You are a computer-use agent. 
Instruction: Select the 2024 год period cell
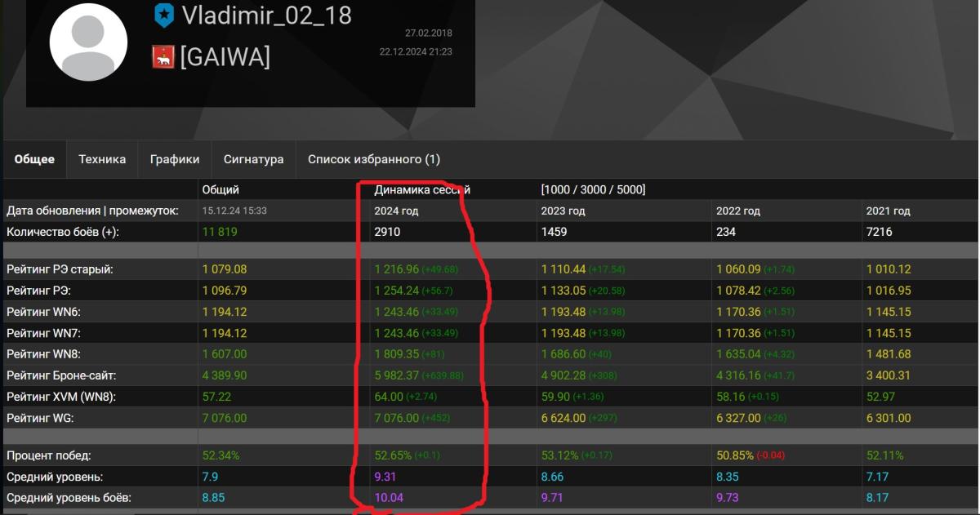pyautogui.click(x=396, y=211)
